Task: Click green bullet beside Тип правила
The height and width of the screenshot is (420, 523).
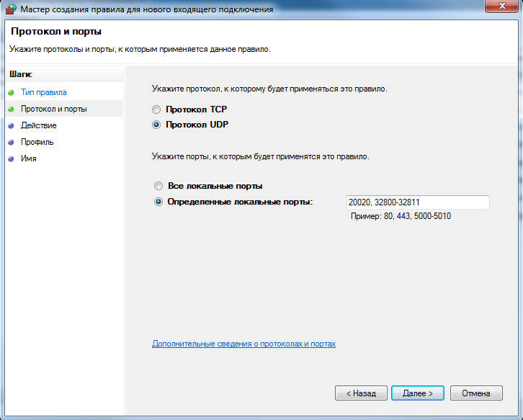Action: point(11,92)
